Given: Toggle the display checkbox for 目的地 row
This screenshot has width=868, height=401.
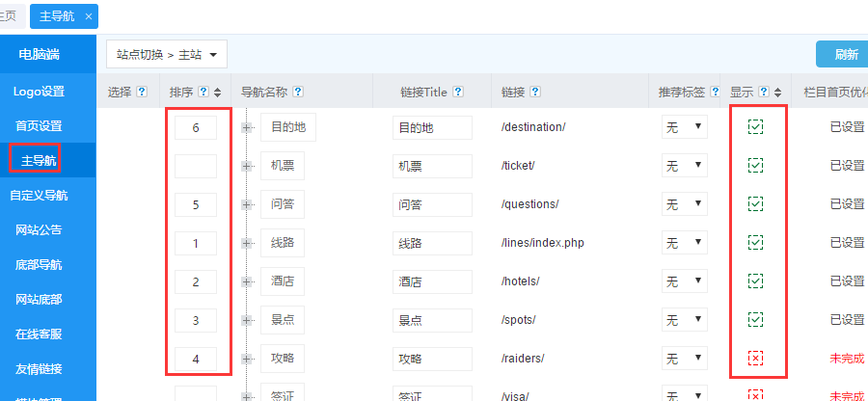Looking at the screenshot, I should pyautogui.click(x=756, y=127).
